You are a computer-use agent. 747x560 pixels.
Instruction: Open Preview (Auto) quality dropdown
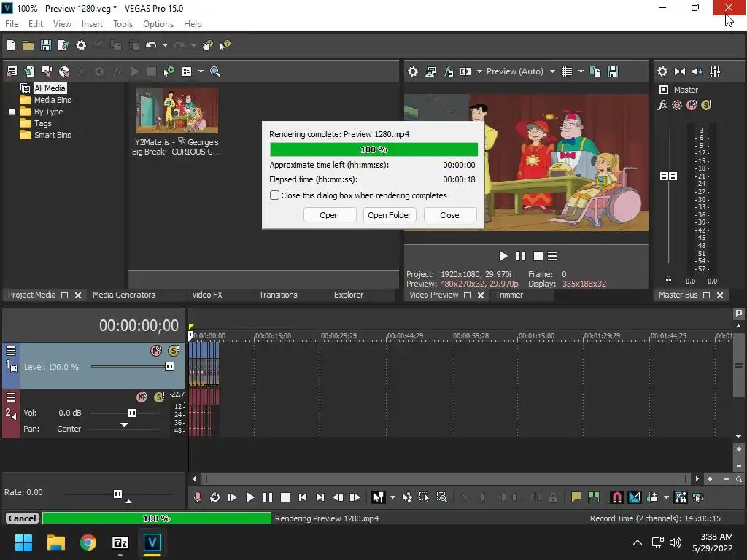click(x=552, y=71)
